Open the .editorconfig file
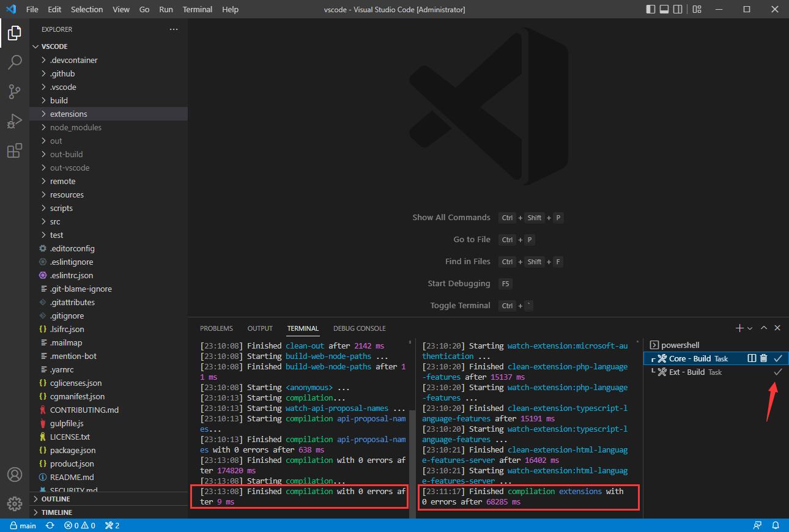This screenshot has width=789, height=532. (x=109, y=248)
